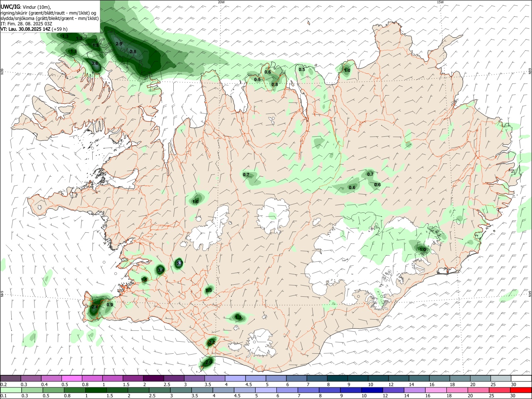Click the UWC/IG title text
532x399 pixels.
pos(10,7)
